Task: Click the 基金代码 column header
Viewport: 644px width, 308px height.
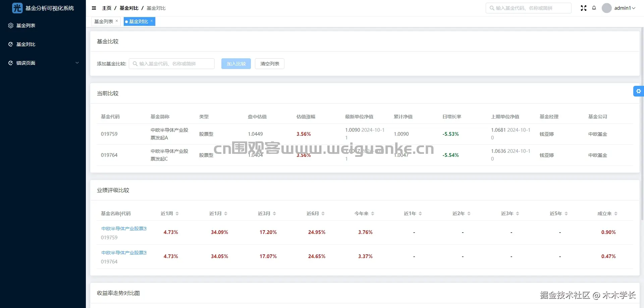Action: tap(110, 117)
